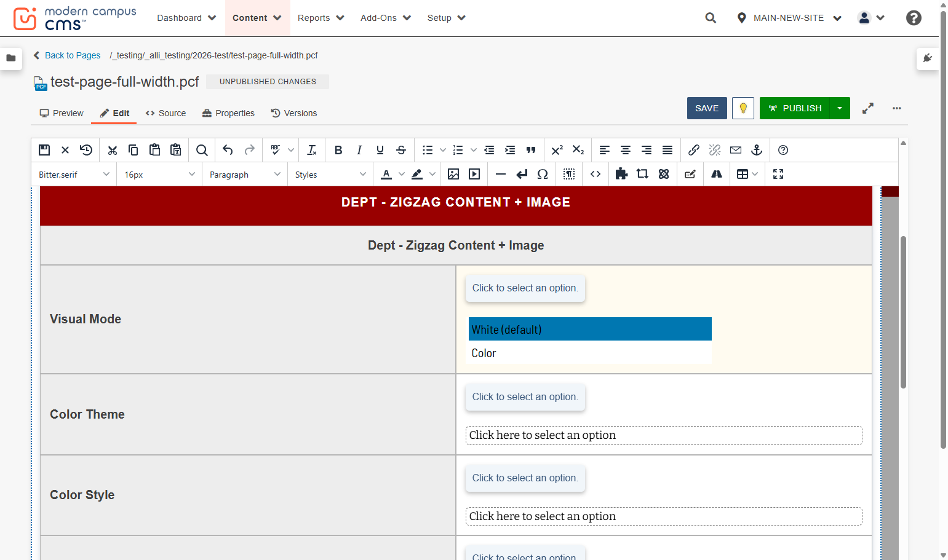This screenshot has width=948, height=560.
Task: Expand the Publish button dropdown arrow
Action: 840,108
